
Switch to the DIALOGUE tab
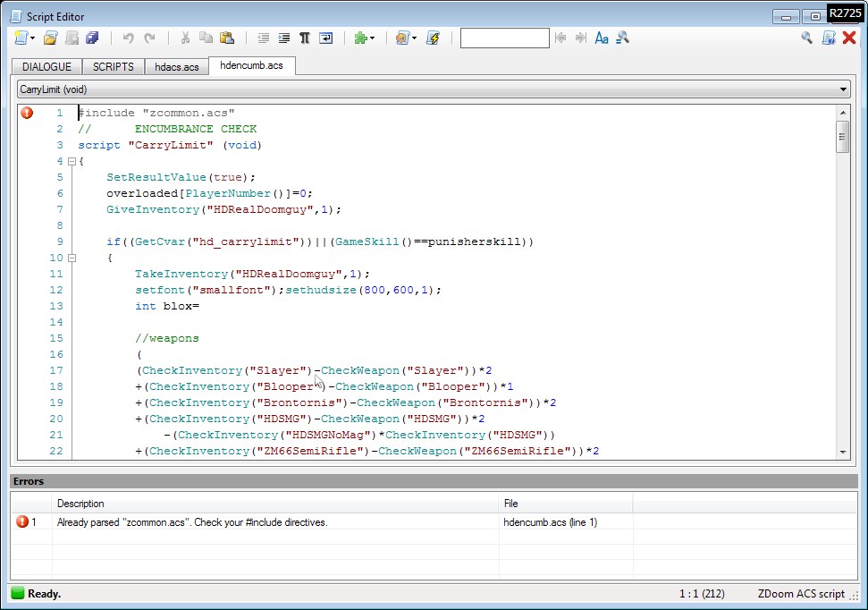[x=46, y=67]
